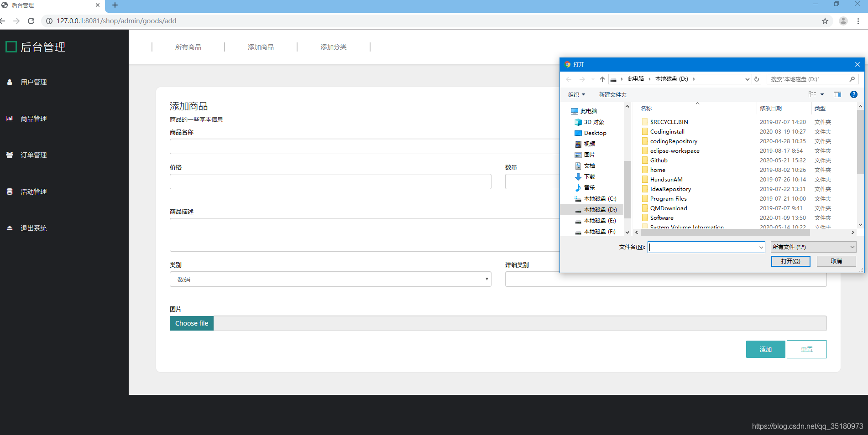This screenshot has height=435, width=868.
Task: Switch to the 所有商品 tab
Action: pyautogui.click(x=188, y=47)
